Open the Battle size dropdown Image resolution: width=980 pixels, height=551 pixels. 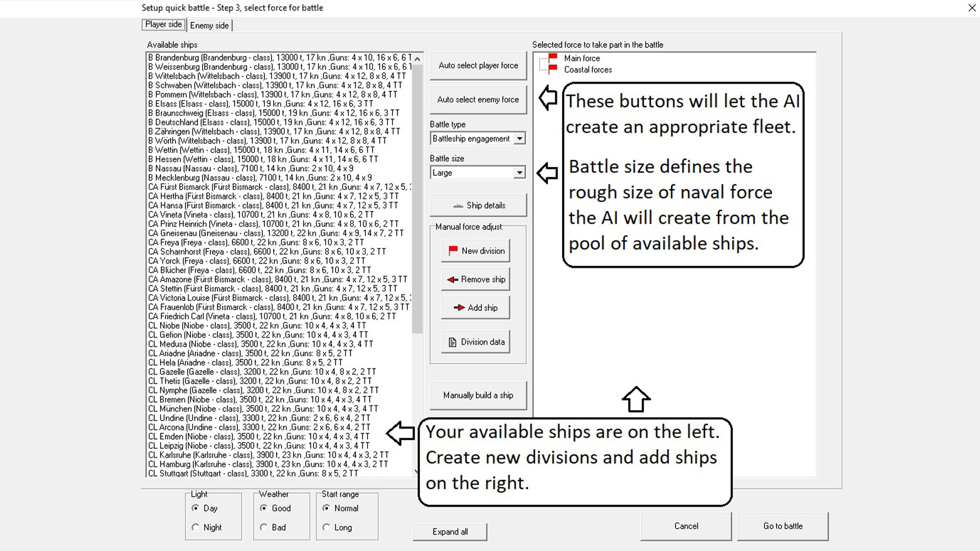519,173
